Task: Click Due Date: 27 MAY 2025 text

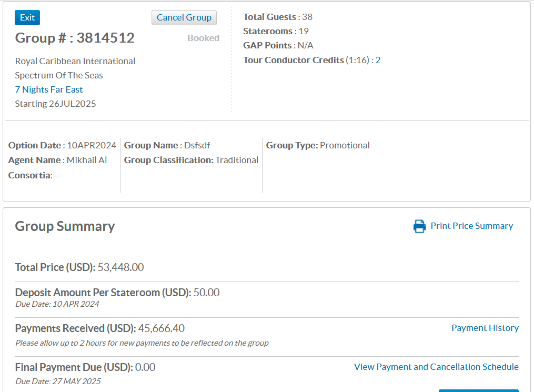Action: coord(58,381)
